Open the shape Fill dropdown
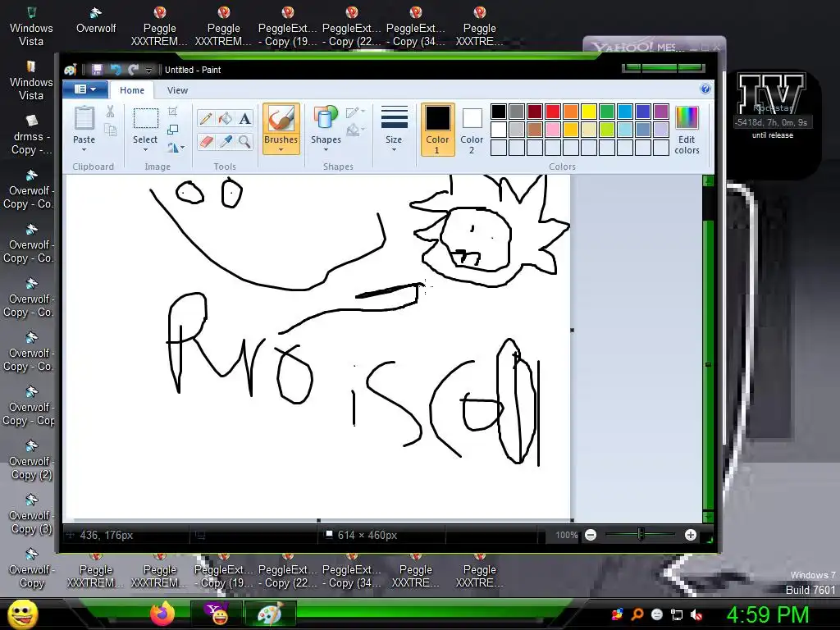 (355, 130)
